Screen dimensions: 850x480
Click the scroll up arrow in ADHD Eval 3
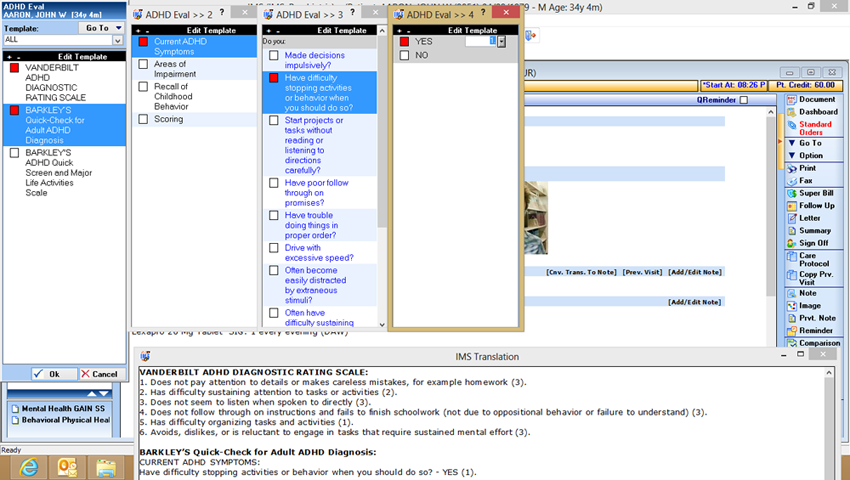[382, 31]
